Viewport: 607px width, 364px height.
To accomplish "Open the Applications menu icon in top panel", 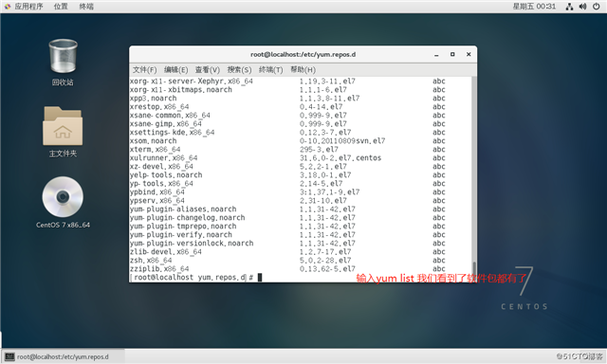I will pos(8,7).
